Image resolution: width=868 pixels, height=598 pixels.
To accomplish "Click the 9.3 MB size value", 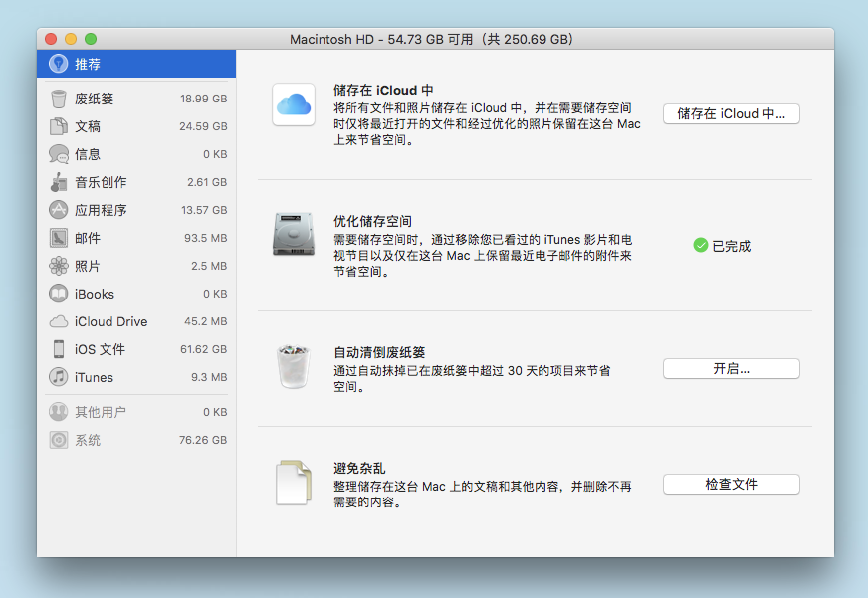I will tap(209, 378).
